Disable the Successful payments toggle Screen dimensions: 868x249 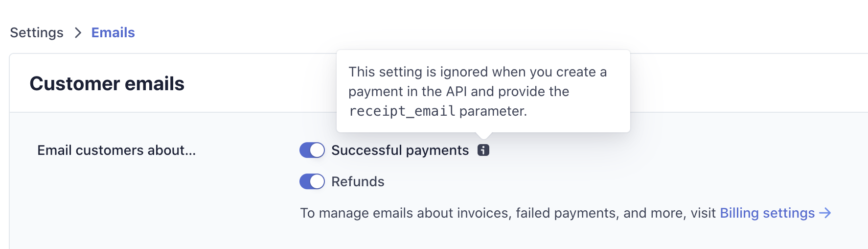pos(312,150)
